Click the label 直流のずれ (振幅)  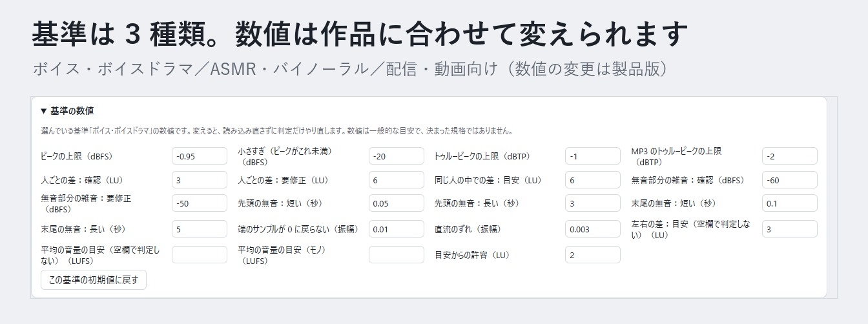[468, 229]
